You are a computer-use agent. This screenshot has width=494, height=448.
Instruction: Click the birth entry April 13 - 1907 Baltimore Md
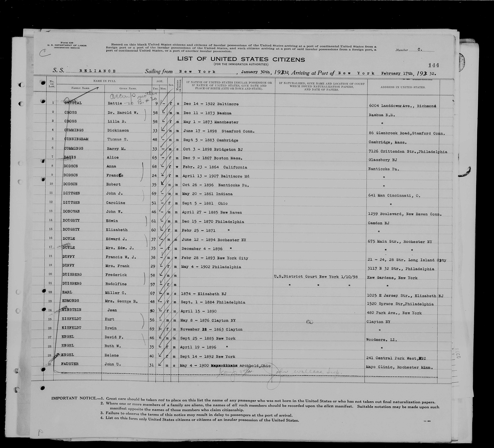(x=216, y=176)
